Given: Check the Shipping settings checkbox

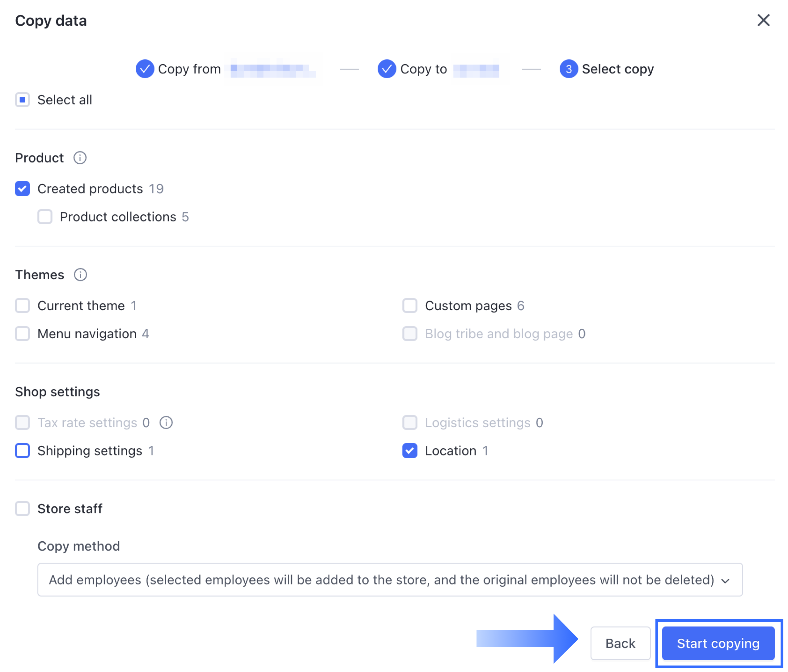Looking at the screenshot, I should tap(23, 451).
